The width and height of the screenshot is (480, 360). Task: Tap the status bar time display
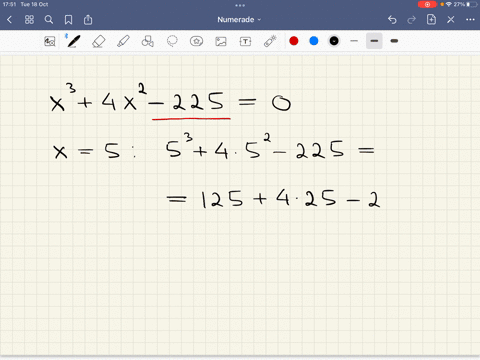click(x=10, y=4)
